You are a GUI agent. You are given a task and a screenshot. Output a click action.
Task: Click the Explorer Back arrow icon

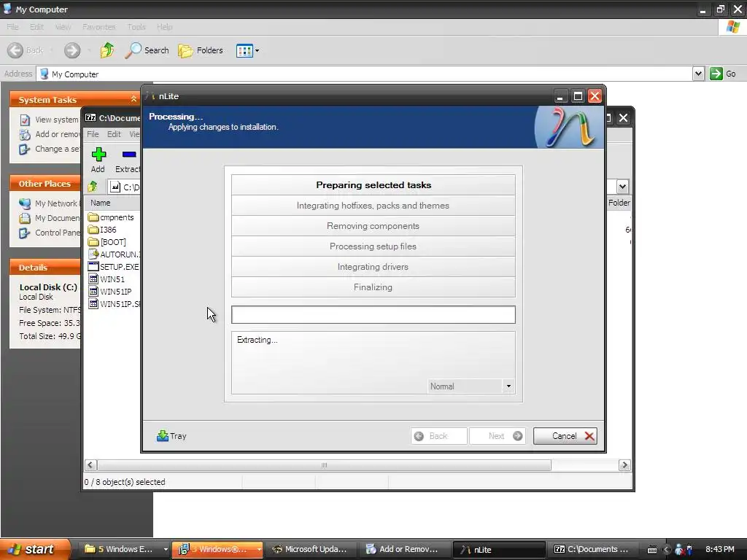point(15,50)
